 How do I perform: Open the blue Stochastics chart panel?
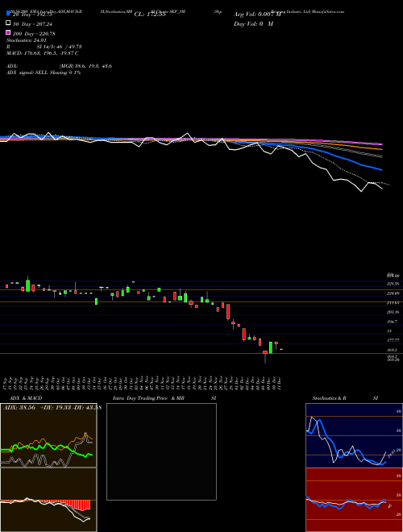click(x=354, y=435)
